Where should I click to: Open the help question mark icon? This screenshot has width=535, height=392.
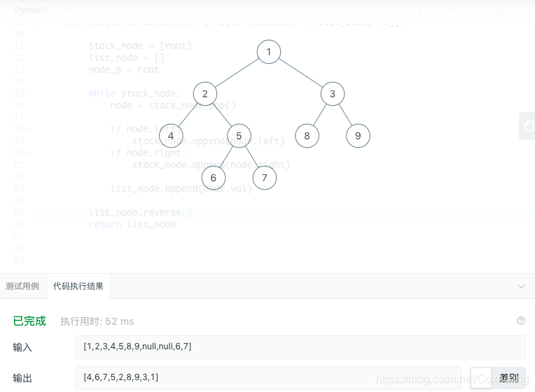tap(521, 321)
